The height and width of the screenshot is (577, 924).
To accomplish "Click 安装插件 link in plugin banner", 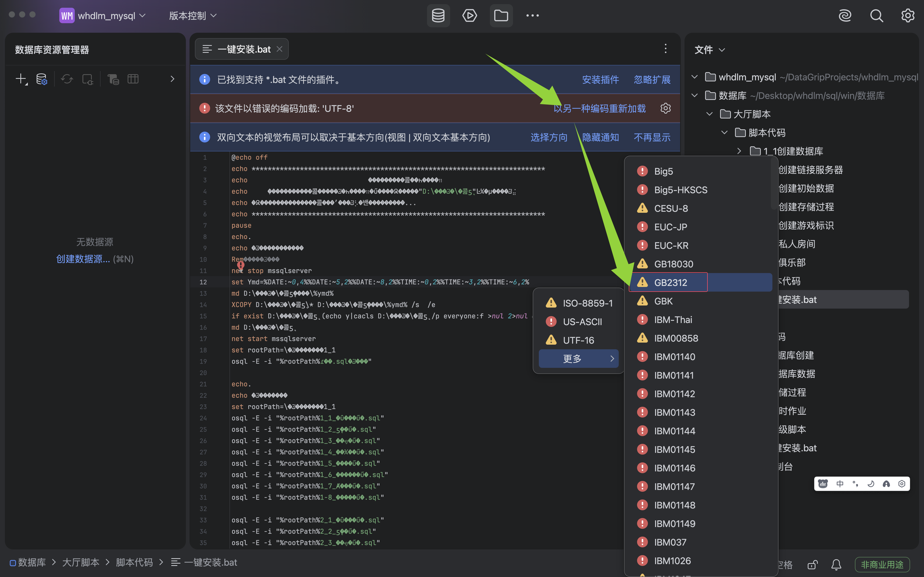I will tap(600, 79).
